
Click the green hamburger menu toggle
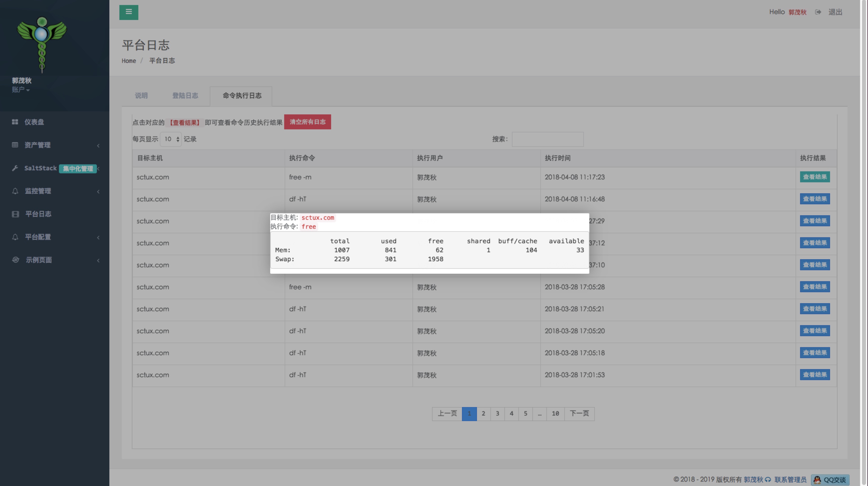click(x=128, y=12)
